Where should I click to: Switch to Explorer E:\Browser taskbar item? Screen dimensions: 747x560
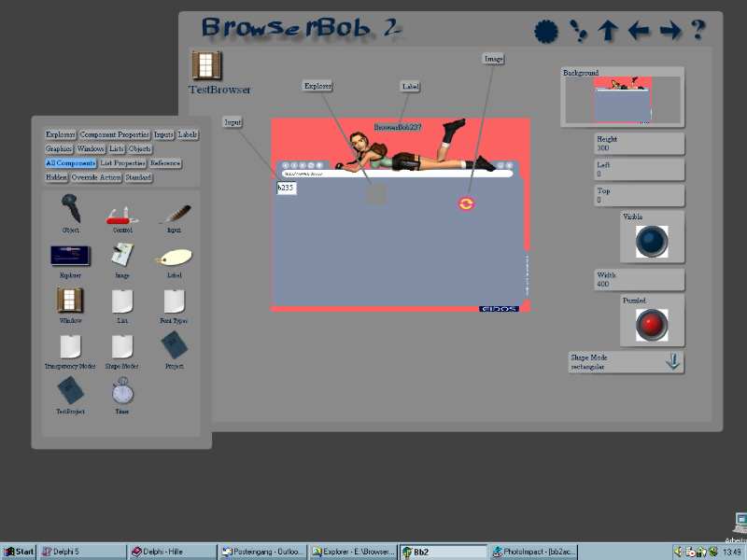pyautogui.click(x=353, y=552)
